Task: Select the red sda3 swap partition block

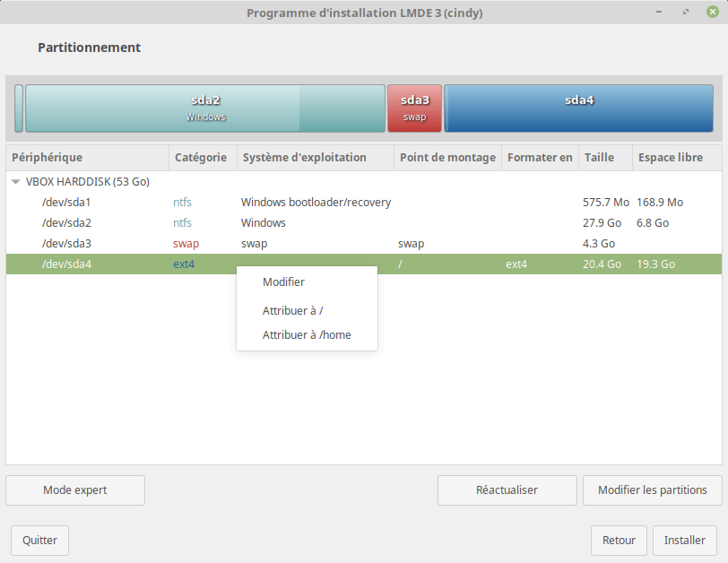Action: pos(414,108)
